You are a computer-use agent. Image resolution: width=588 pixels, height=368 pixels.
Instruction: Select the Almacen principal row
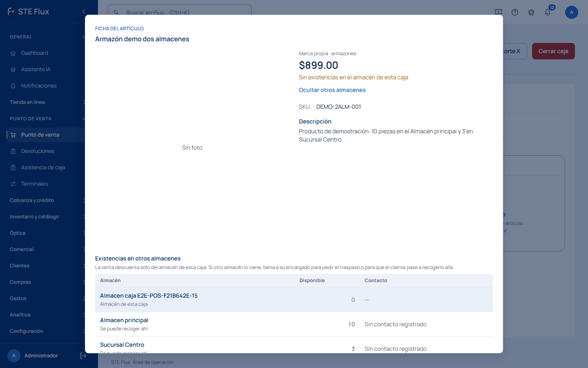point(294,324)
